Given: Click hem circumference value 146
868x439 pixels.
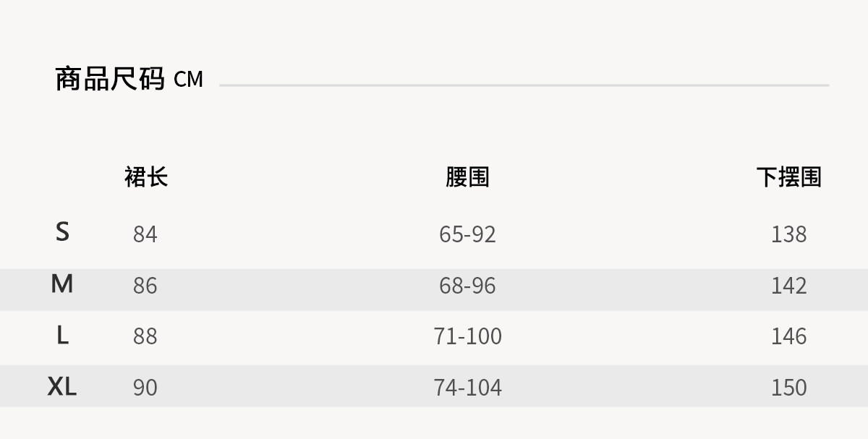Looking at the screenshot, I should pyautogui.click(x=788, y=336).
